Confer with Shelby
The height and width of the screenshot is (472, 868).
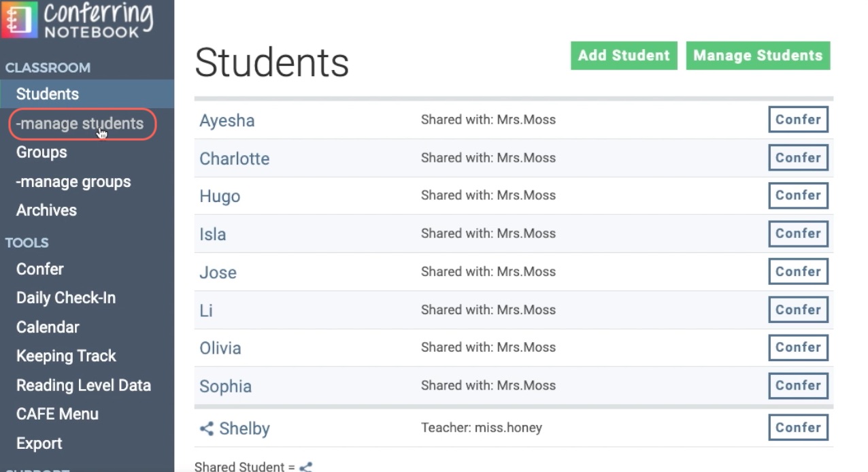point(797,427)
